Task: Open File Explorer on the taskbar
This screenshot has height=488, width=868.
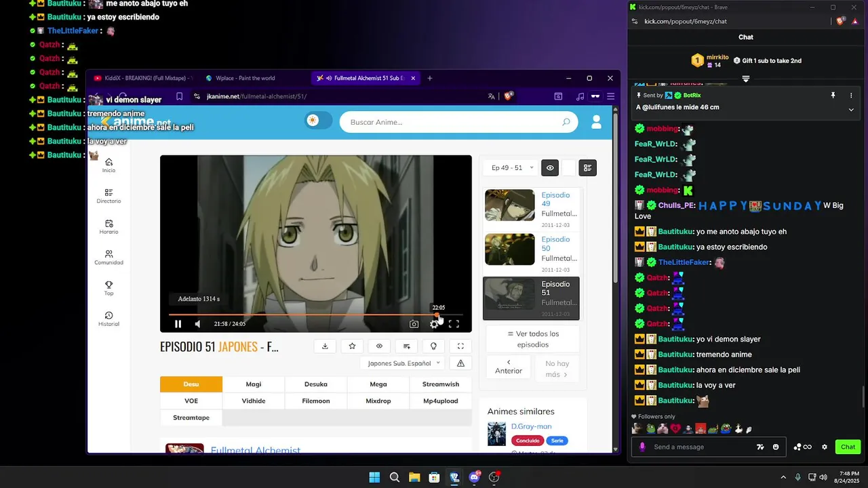Action: click(414, 477)
